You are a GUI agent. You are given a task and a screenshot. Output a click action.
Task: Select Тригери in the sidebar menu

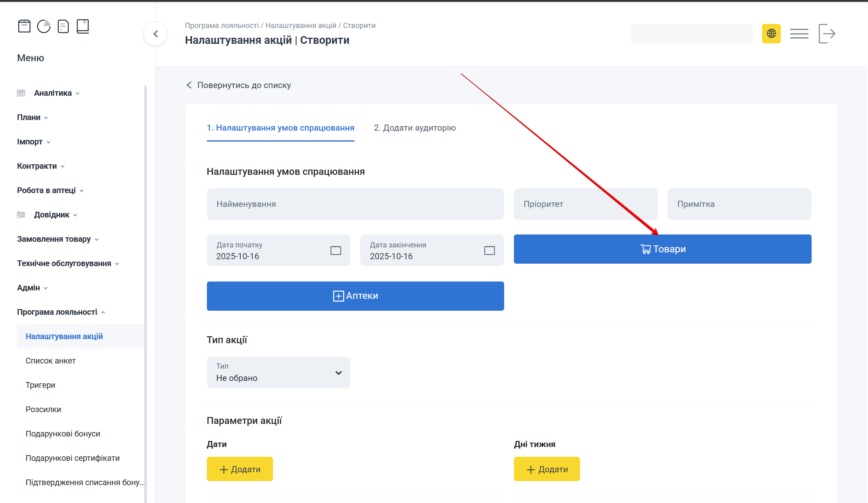point(41,385)
